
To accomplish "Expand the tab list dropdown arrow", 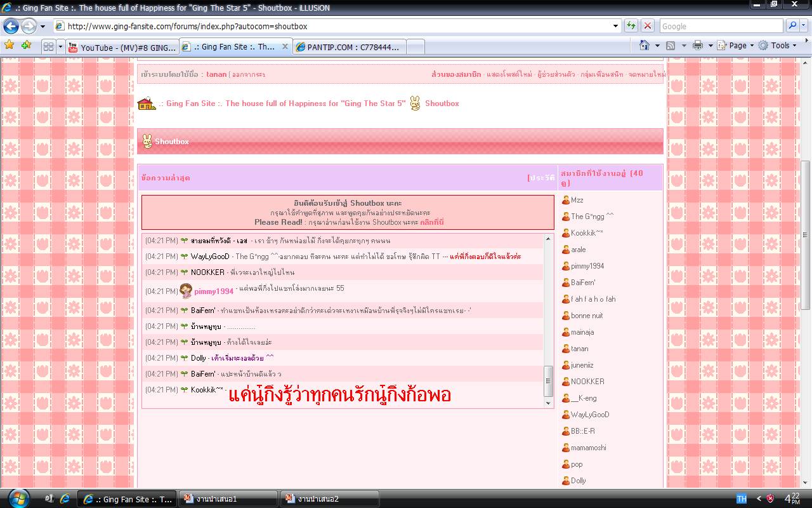I will [61, 46].
